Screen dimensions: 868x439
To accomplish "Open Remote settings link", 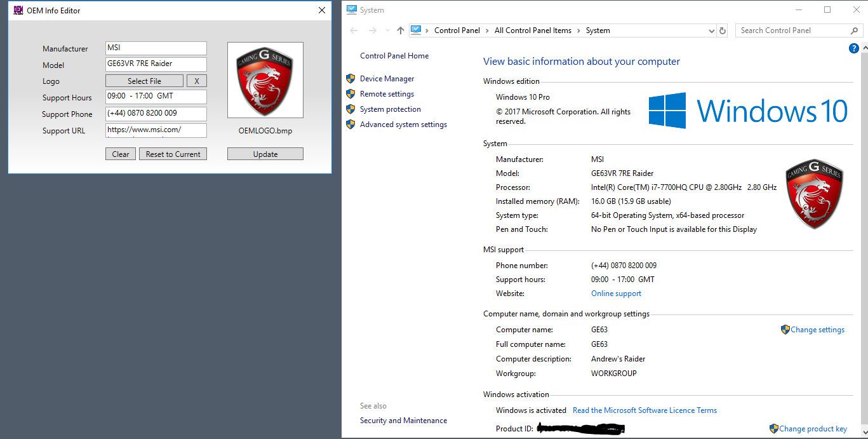I will pyautogui.click(x=387, y=94).
